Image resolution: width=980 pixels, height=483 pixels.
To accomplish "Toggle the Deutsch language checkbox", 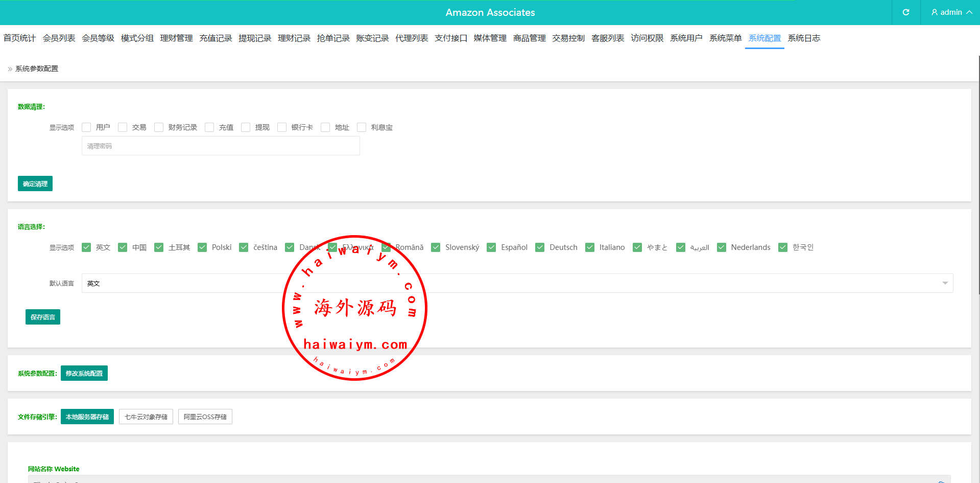I will tap(540, 247).
